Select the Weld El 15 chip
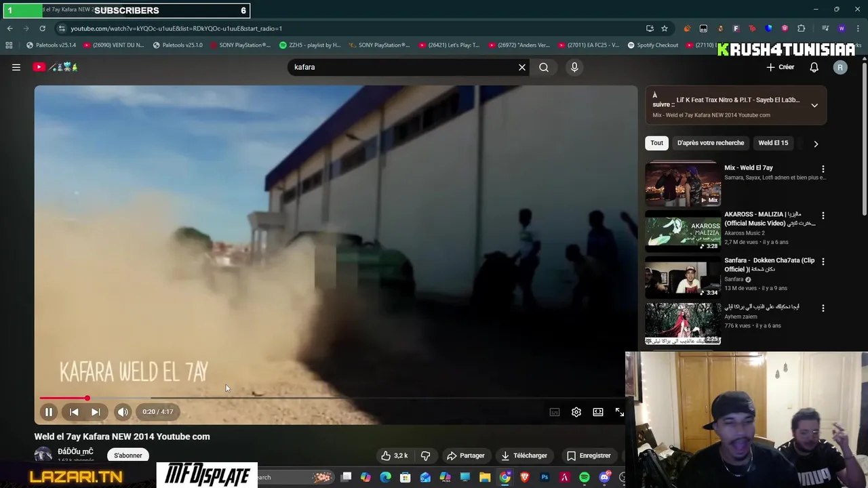 (x=773, y=143)
